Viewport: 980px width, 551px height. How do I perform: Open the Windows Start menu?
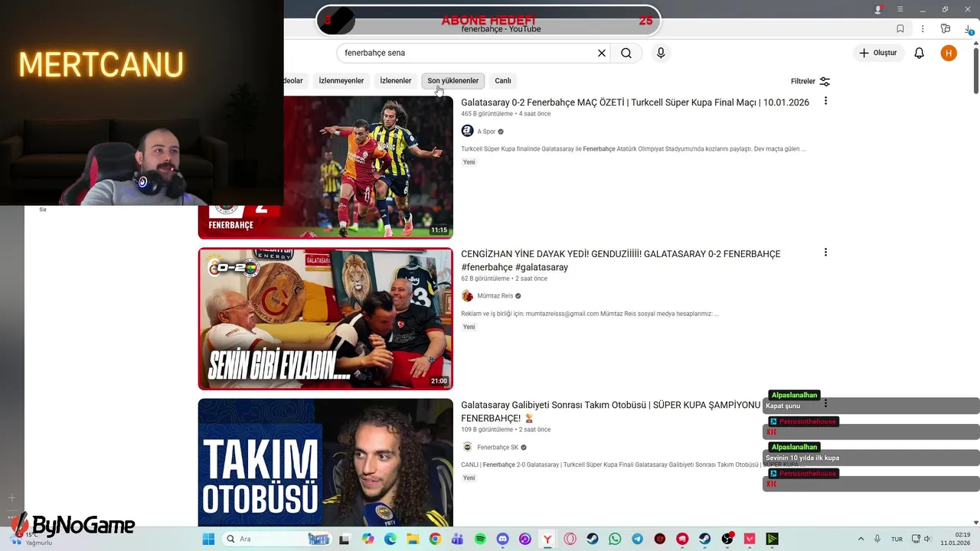208,539
